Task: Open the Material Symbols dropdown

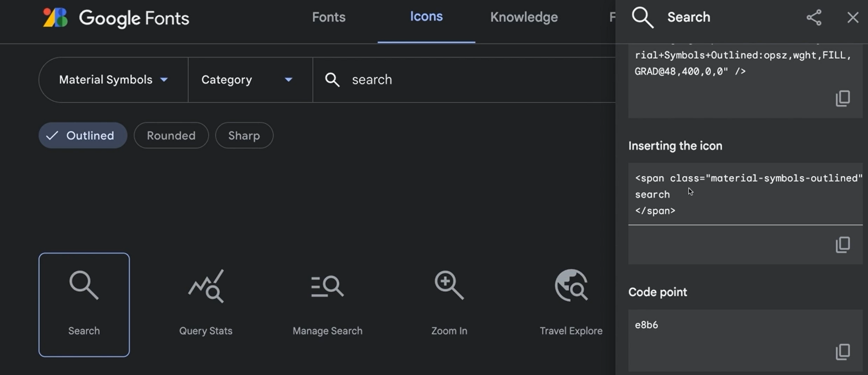Action: pos(114,80)
